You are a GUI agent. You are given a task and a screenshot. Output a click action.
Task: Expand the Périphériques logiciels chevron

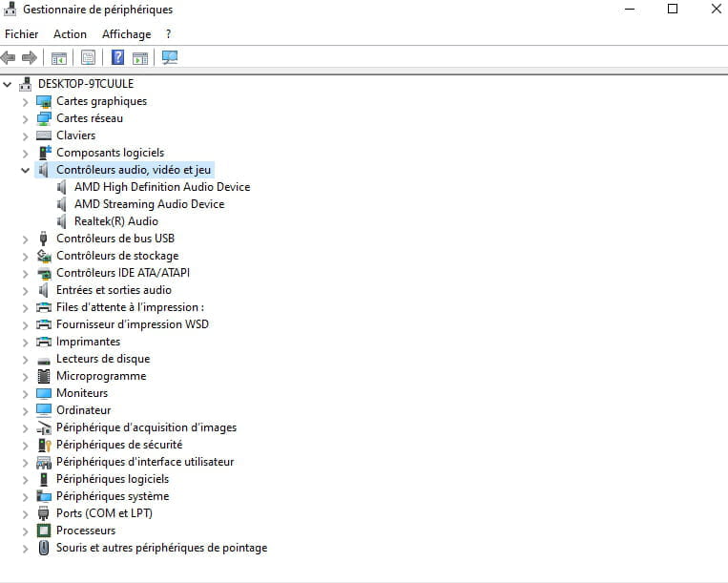(25, 480)
